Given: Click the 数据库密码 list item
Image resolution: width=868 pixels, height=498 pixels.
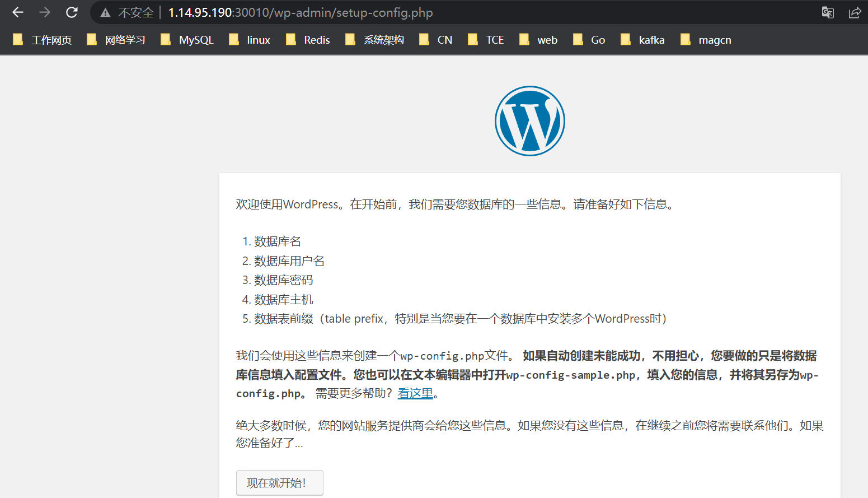Looking at the screenshot, I should [284, 280].
